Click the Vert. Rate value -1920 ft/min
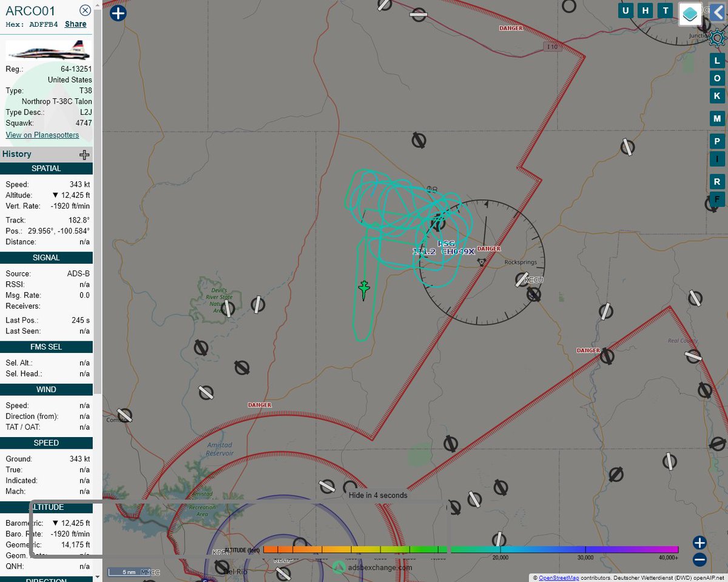 tap(70, 206)
